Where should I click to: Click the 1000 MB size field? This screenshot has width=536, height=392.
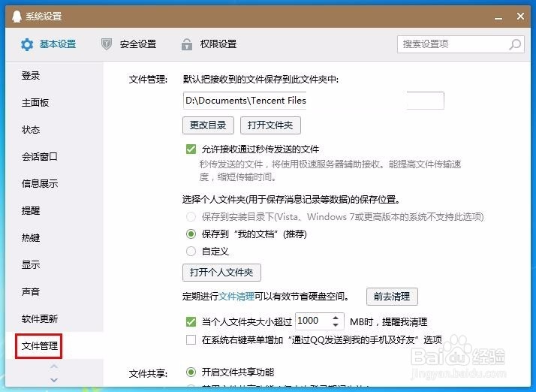(x=319, y=321)
